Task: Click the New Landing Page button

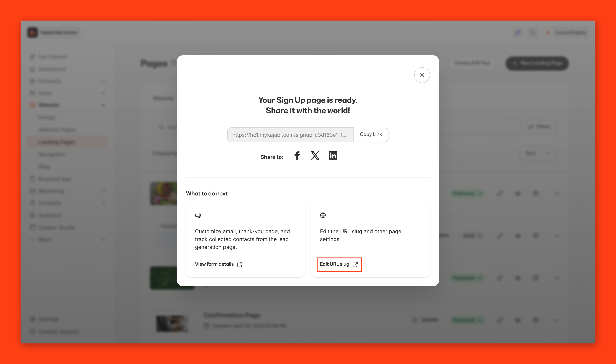Action: 537,63
